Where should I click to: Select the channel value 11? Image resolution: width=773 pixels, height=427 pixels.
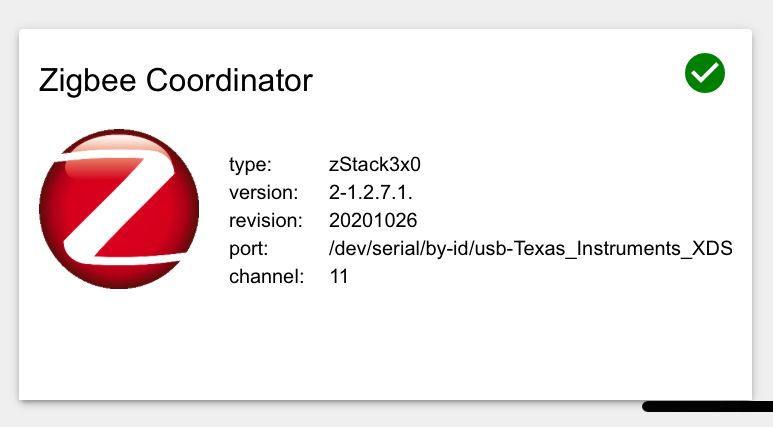(x=339, y=277)
